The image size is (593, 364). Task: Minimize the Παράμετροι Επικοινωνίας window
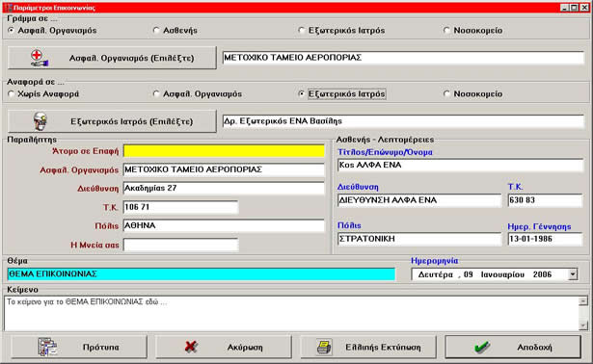[564, 7]
